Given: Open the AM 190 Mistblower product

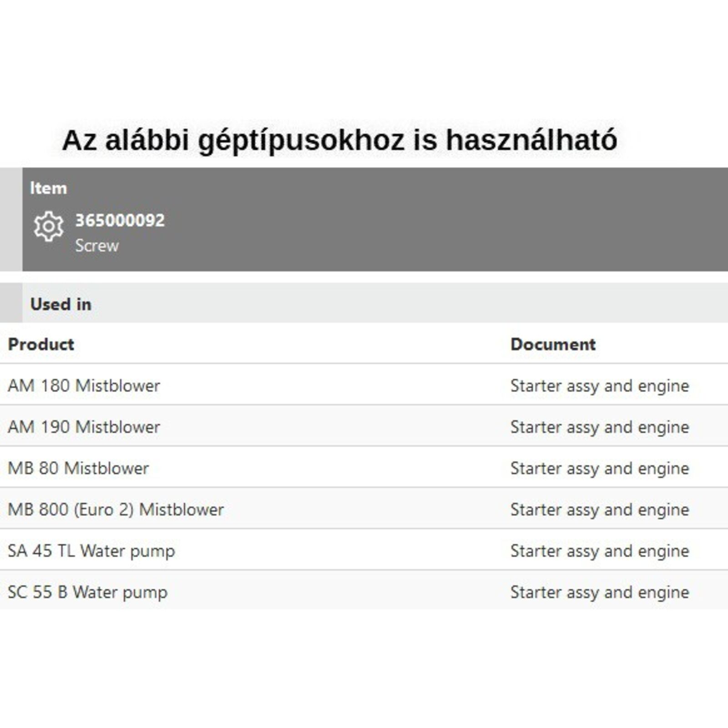Looking at the screenshot, I should (x=84, y=427).
